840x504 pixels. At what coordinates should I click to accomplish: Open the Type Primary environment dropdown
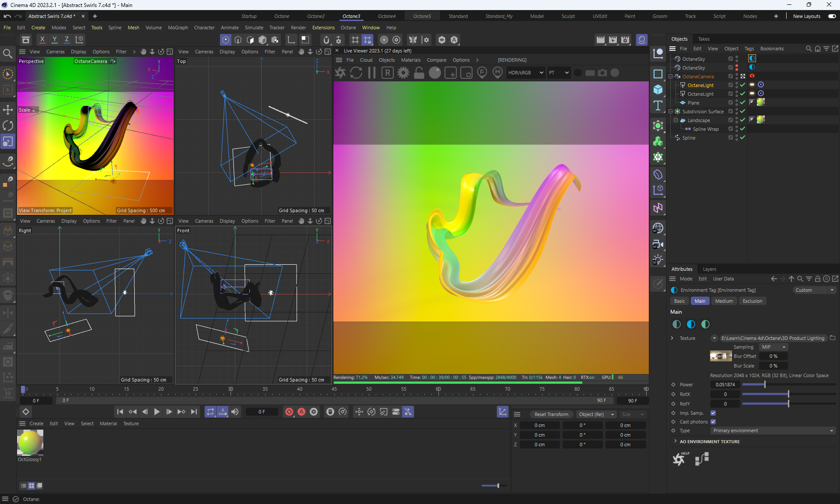(773, 430)
